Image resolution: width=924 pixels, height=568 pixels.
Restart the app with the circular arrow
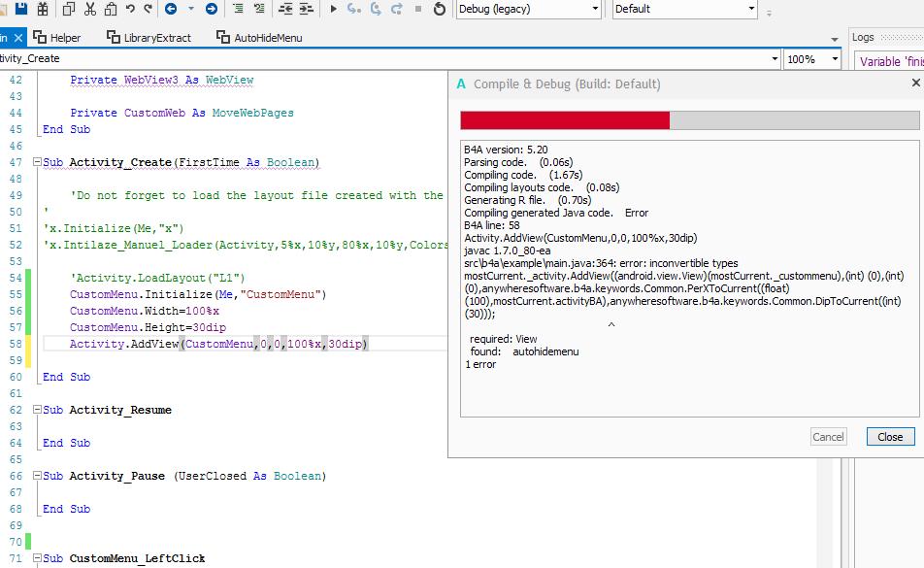[440, 10]
